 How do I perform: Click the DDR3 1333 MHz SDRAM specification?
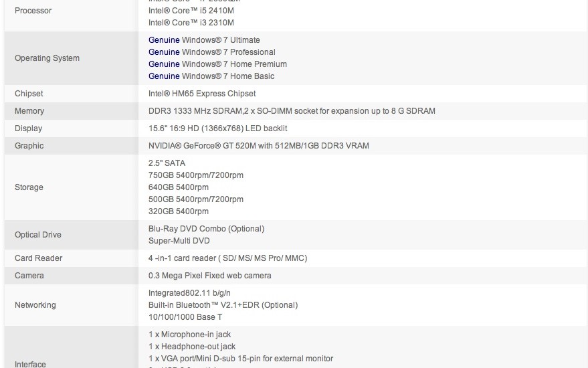coord(292,111)
